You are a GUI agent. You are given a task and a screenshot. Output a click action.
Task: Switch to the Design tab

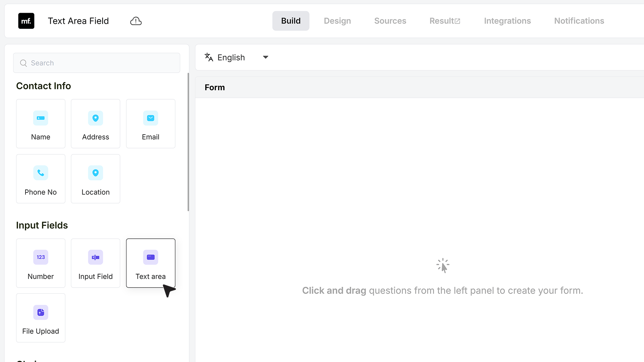(337, 21)
